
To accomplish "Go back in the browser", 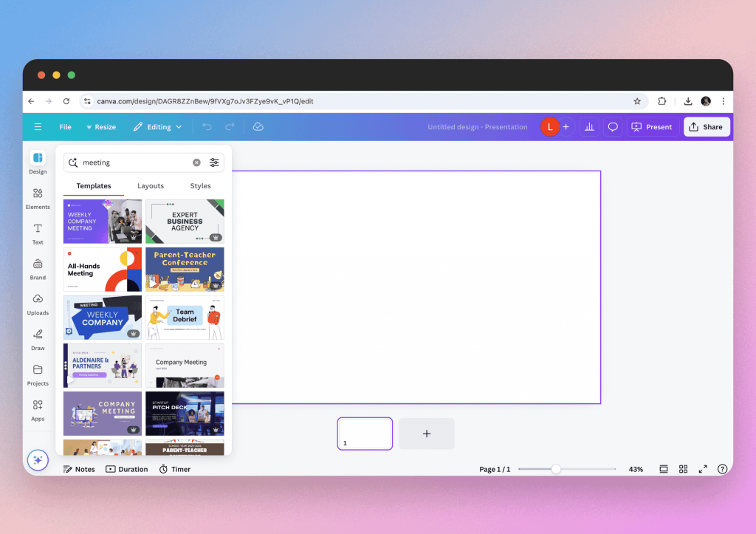I will click(x=31, y=101).
